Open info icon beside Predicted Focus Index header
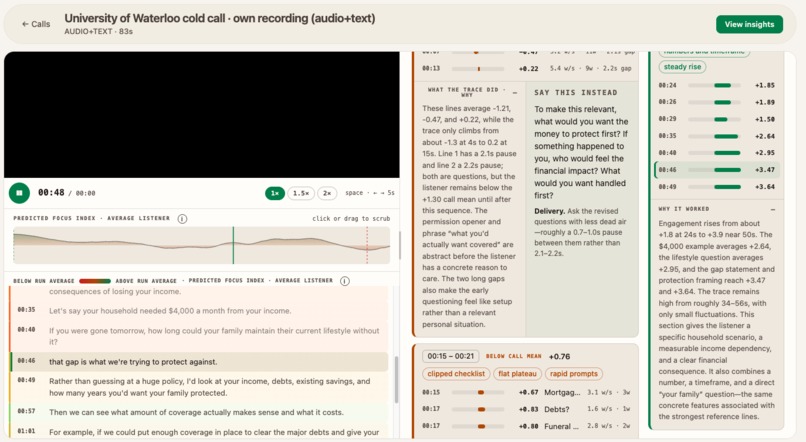The height and width of the screenshot is (442, 806). 182,218
